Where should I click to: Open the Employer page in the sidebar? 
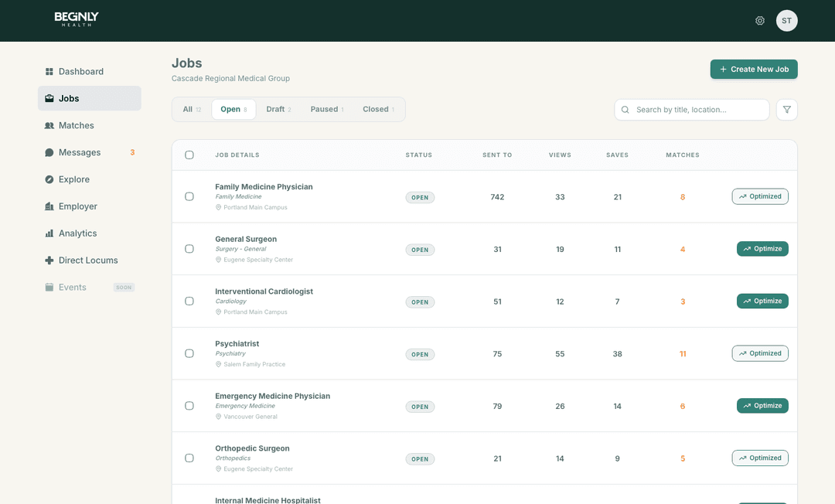77,206
